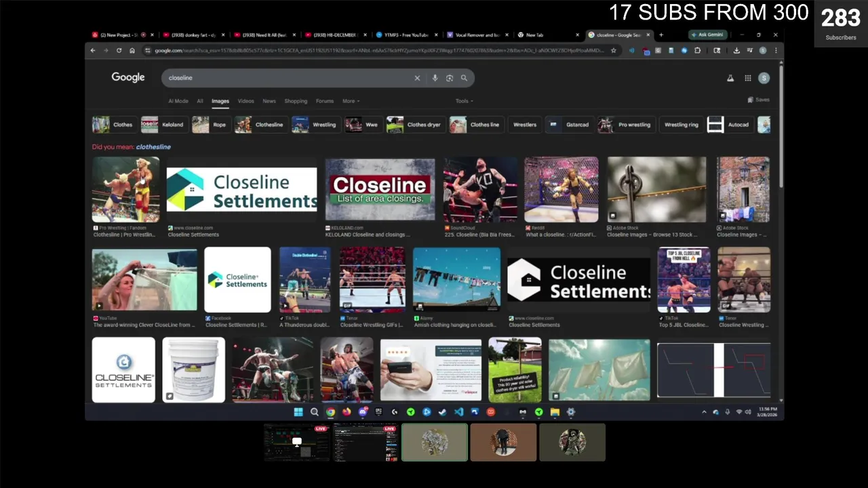Open Epic Games launcher from taskbar

378,411
